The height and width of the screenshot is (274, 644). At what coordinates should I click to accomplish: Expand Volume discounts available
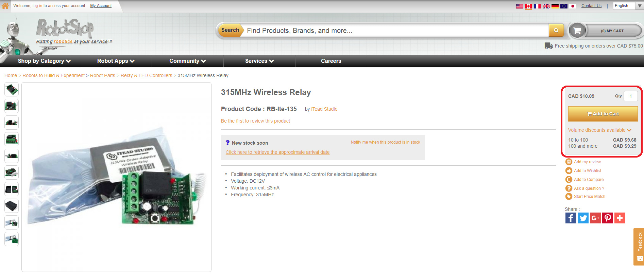599,130
